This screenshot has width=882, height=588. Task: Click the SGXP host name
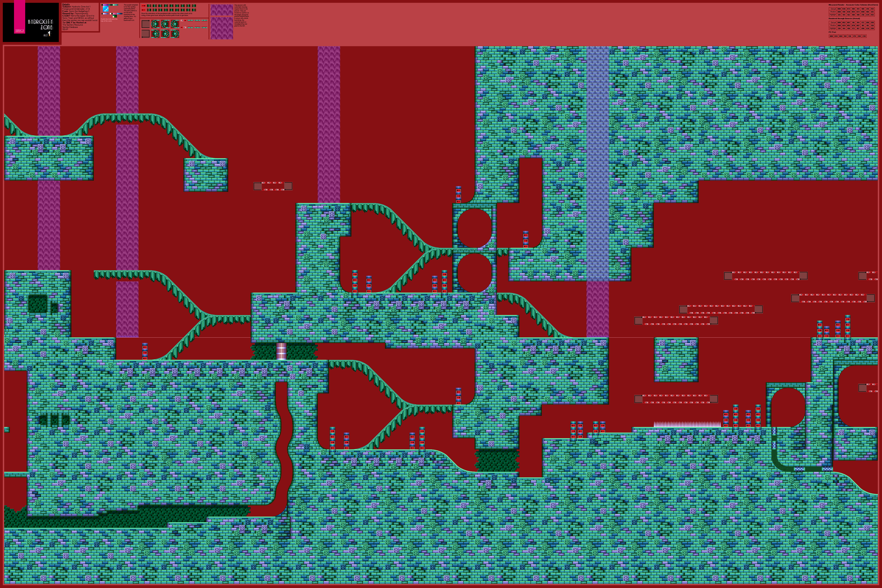(x=65, y=29)
